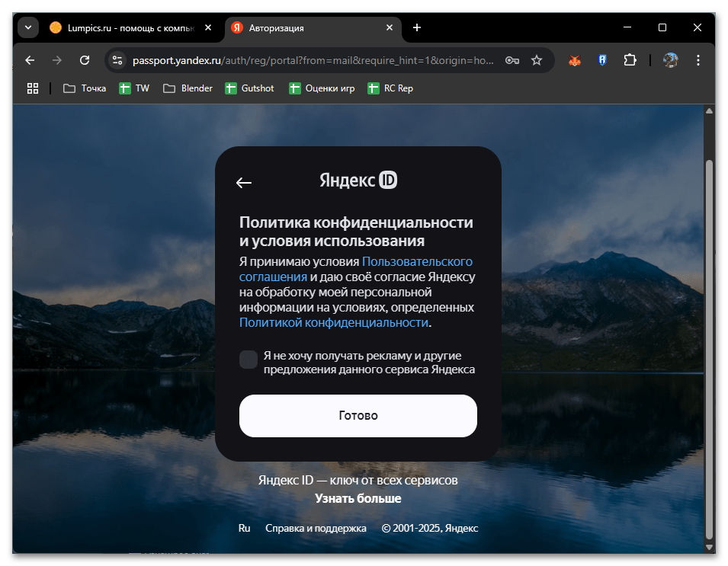Click the page vertical scrollbar thumb

(709, 349)
